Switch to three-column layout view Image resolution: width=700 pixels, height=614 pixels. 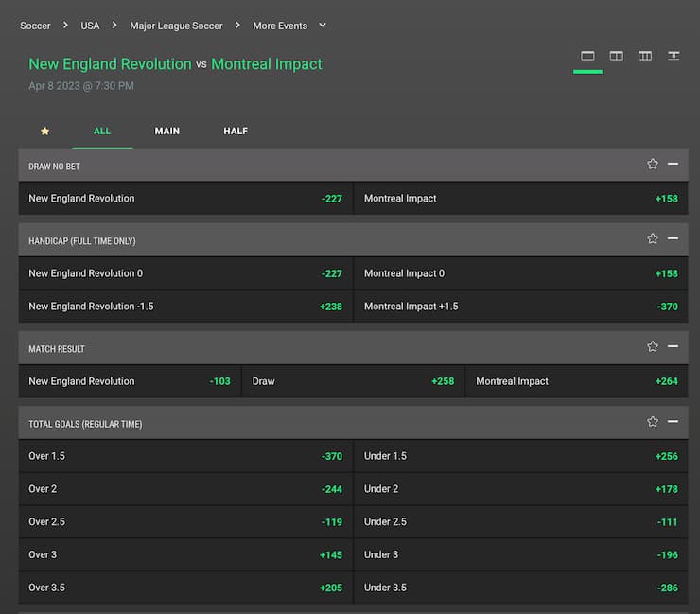click(644, 56)
